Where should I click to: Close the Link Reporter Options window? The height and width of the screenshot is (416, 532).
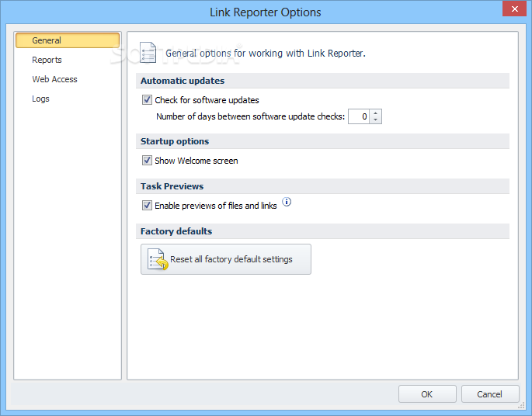click(x=514, y=9)
